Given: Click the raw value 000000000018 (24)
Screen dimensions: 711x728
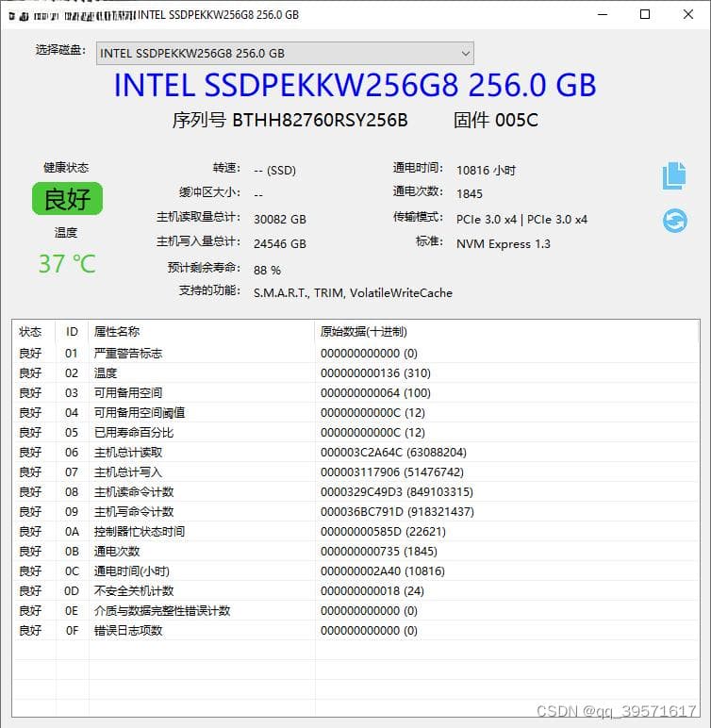Looking at the screenshot, I should 372,591.
